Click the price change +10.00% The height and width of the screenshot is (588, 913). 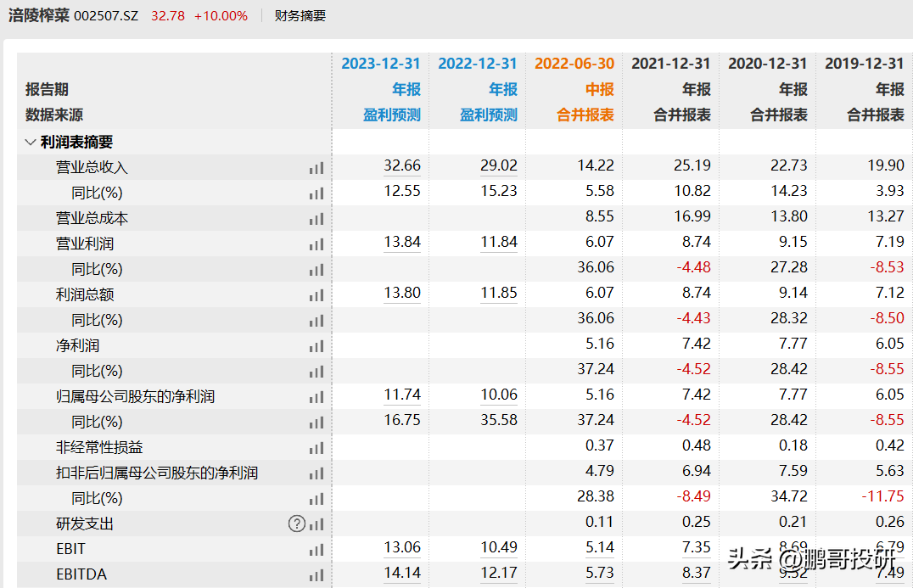[221, 16]
